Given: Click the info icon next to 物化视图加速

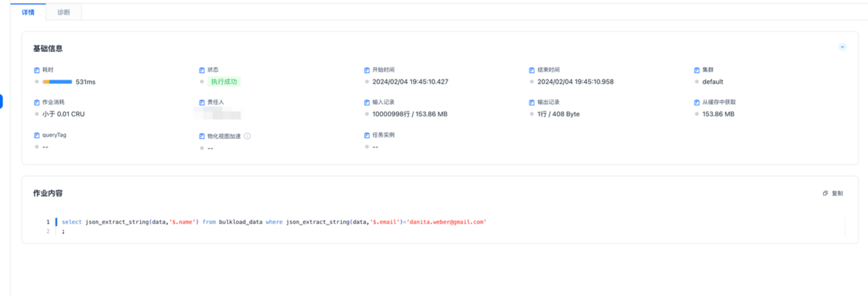Looking at the screenshot, I should (247, 136).
